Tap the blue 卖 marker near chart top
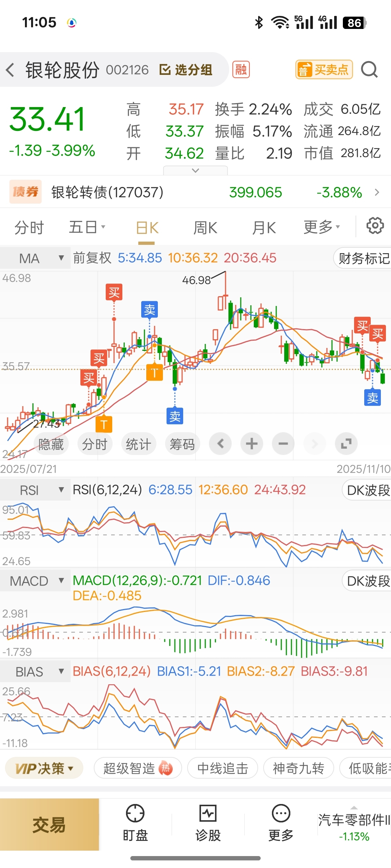Image resolution: width=391 pixels, height=868 pixels. click(x=150, y=310)
